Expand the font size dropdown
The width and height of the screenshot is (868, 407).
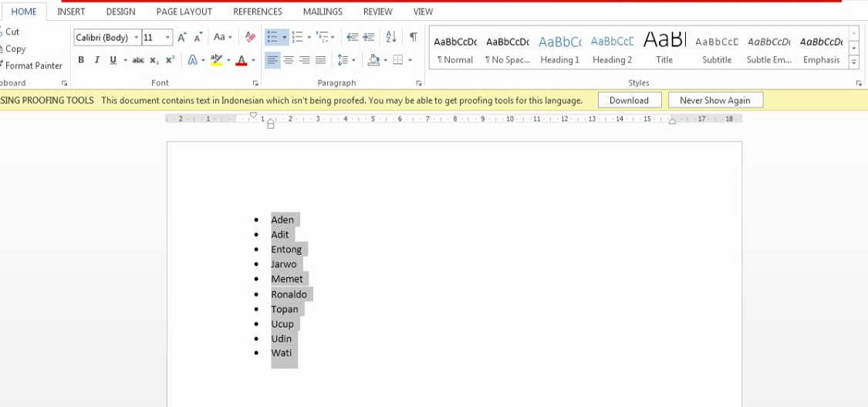168,38
